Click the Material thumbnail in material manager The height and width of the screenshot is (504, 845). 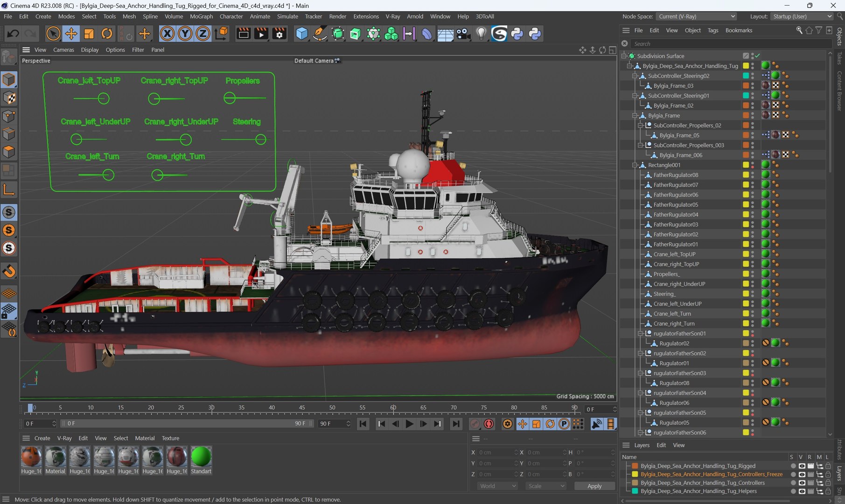(x=55, y=456)
